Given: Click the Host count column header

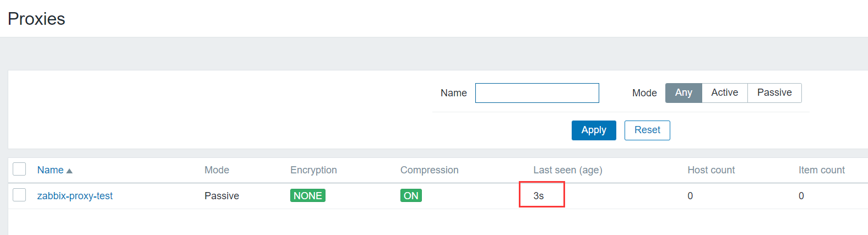Looking at the screenshot, I should (710, 170).
